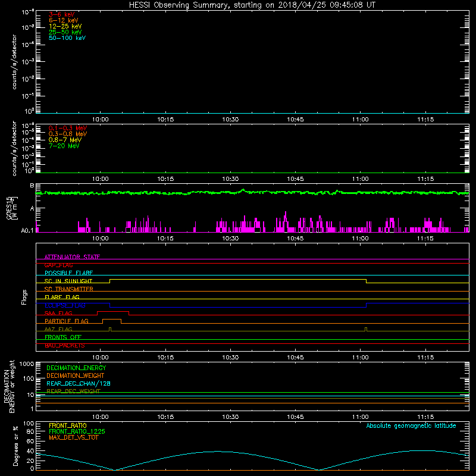Screen dimensions: 476x476
Task: Click the 'DECIMATION_ENERGY' legend label
Action: (x=76, y=368)
